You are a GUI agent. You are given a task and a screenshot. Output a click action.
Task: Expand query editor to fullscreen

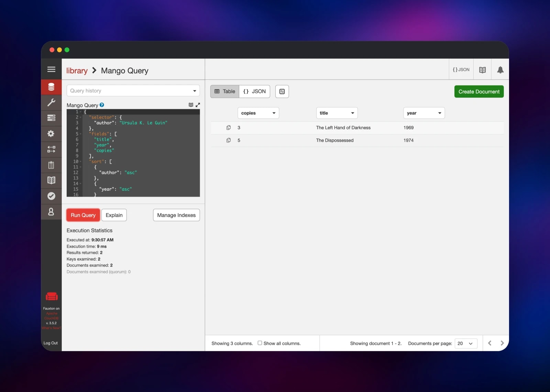pyautogui.click(x=198, y=105)
